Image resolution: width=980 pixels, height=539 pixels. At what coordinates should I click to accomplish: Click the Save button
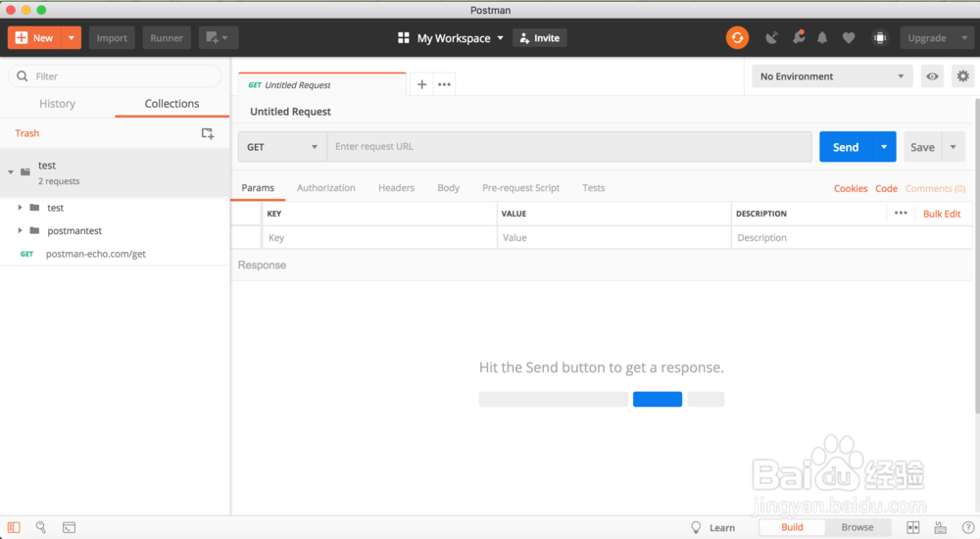point(922,147)
